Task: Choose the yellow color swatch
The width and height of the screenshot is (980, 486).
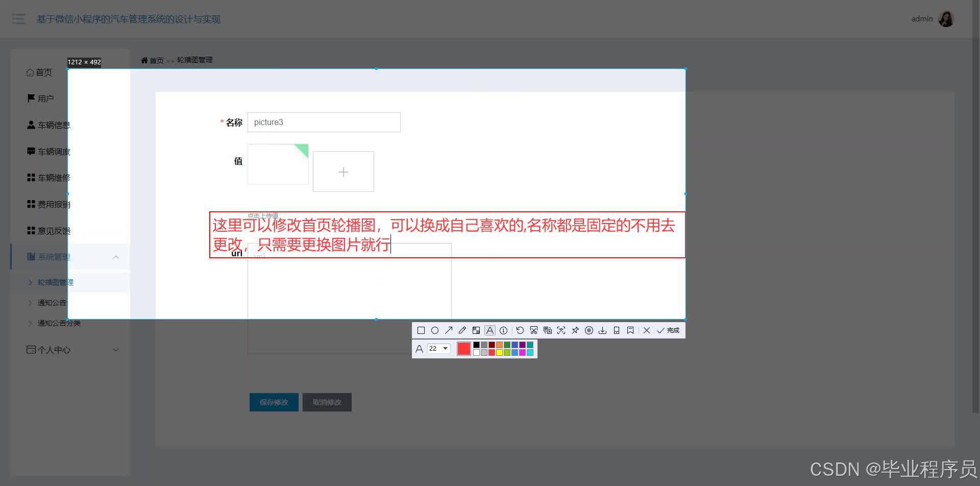Action: pos(499,352)
